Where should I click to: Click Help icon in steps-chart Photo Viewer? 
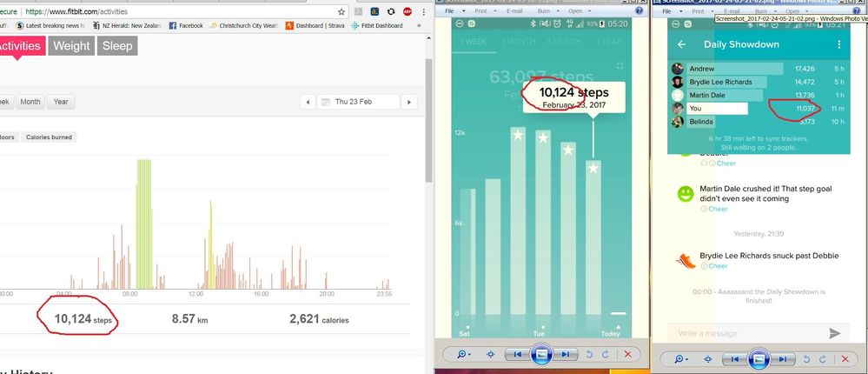coord(639,11)
